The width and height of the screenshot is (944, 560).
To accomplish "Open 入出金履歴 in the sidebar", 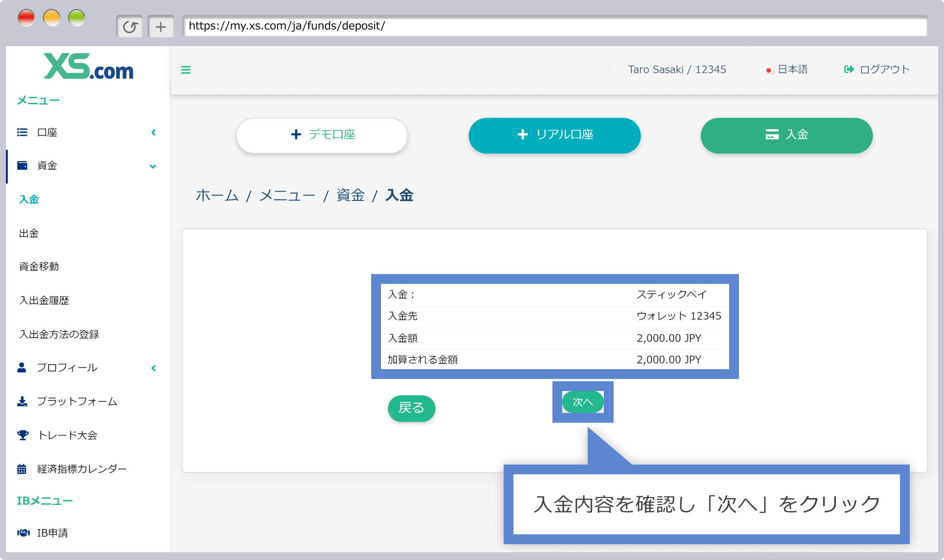I will click(x=44, y=300).
